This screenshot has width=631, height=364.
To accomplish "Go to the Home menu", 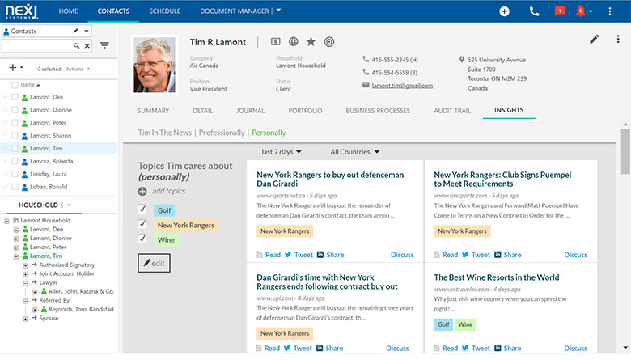I will [x=68, y=11].
